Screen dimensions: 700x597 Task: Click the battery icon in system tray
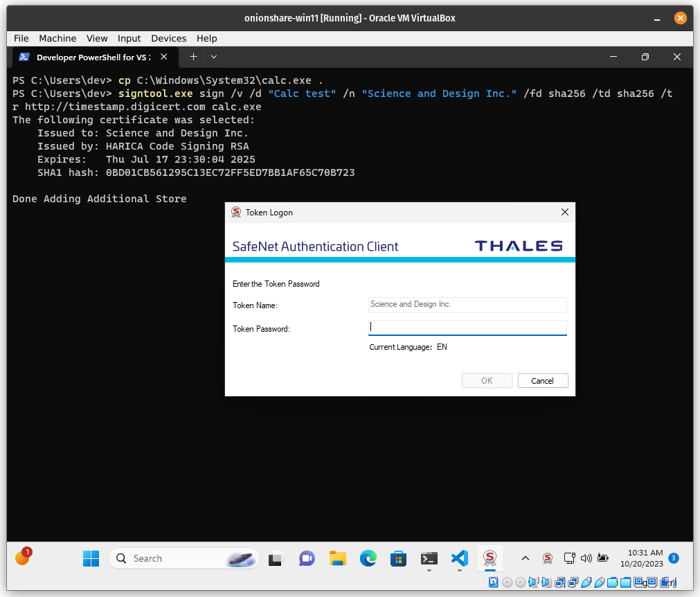603,558
